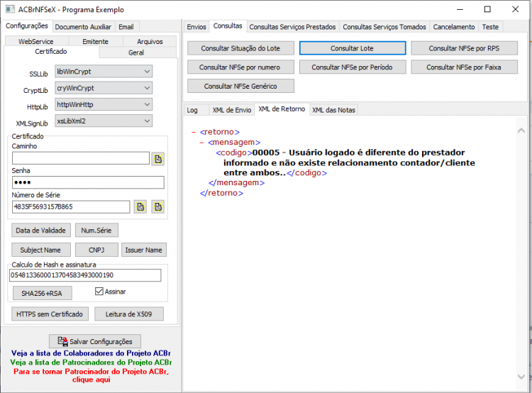The width and height of the screenshot is (532, 393).
Task: Click first icon beside Número de Série field
Action: coord(140,206)
